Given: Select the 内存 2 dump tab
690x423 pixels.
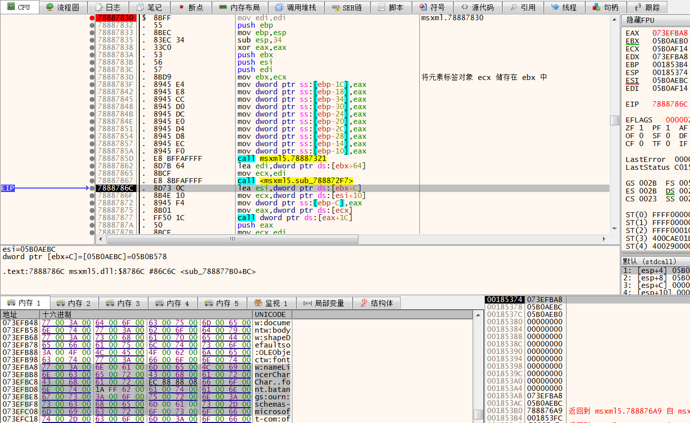Looking at the screenshot, I should 75,303.
